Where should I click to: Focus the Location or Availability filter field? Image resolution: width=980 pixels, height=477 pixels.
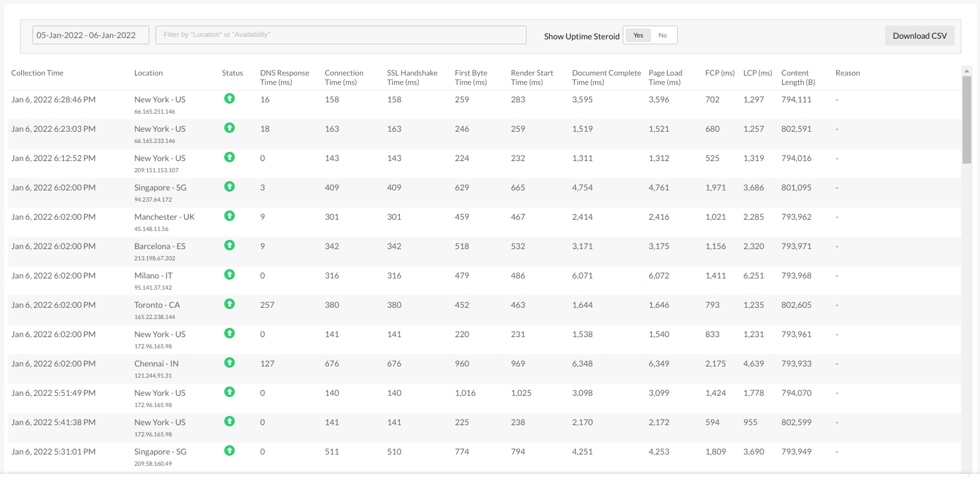point(340,35)
